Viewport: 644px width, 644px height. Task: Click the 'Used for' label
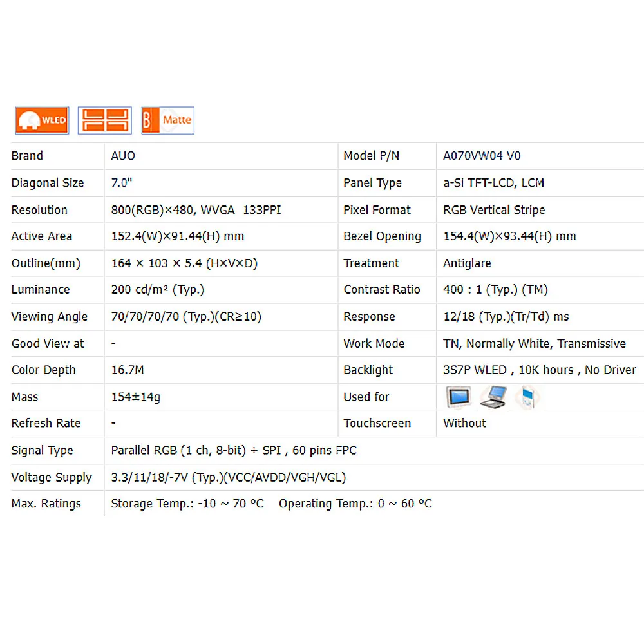[366, 397]
